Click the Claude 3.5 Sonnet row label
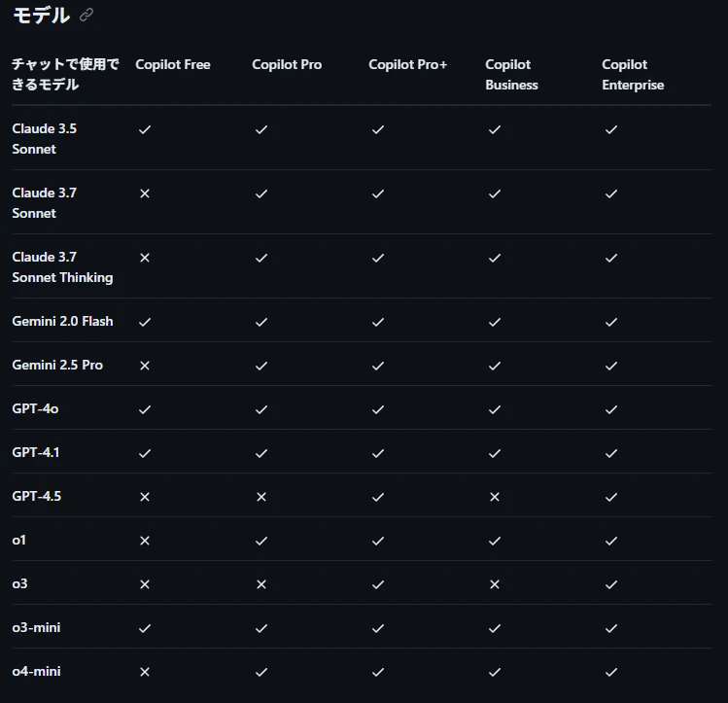Screen dimensions: 728x703 45,139
